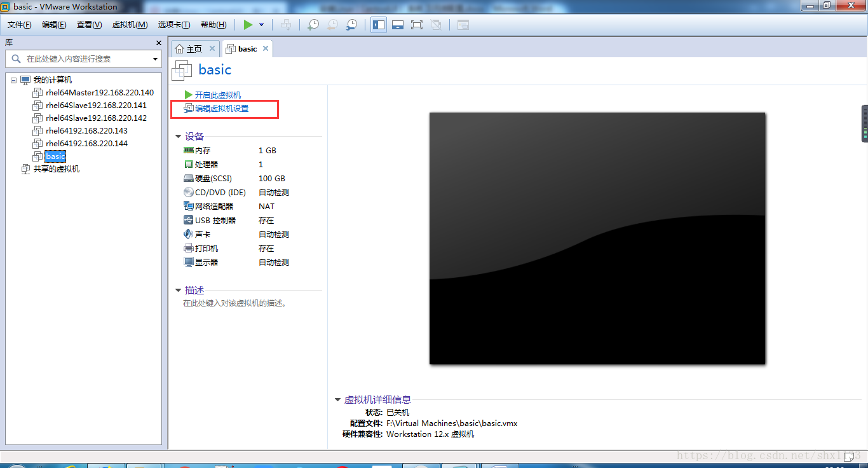Screen dimensions: 868x468
Task: Click the 打印机 printer icon
Action: pos(188,249)
